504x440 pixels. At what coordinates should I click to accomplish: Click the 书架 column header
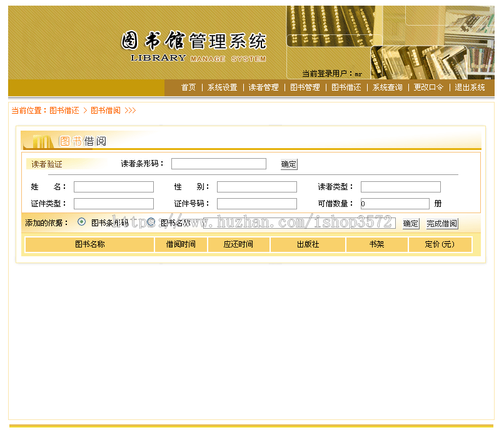(376, 244)
